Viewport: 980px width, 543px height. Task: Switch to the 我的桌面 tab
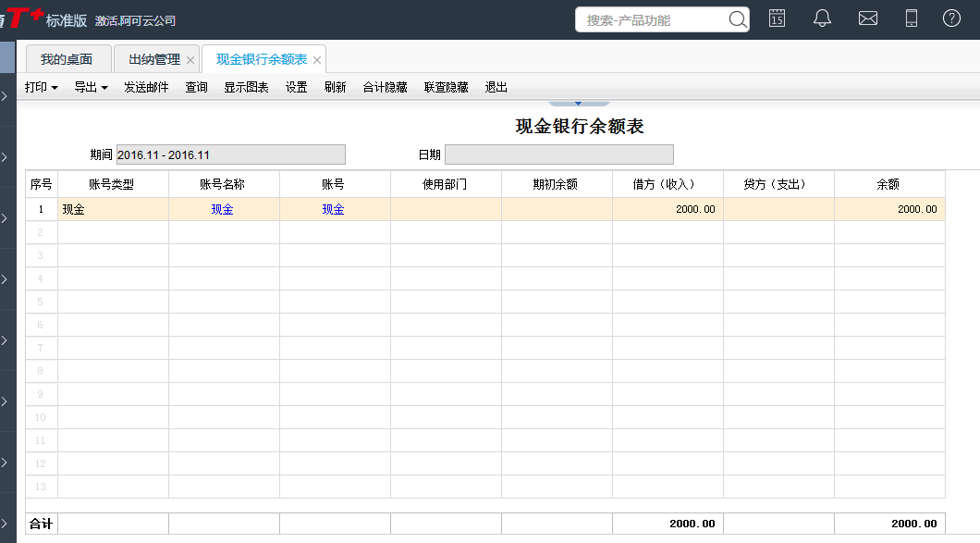tap(67, 59)
